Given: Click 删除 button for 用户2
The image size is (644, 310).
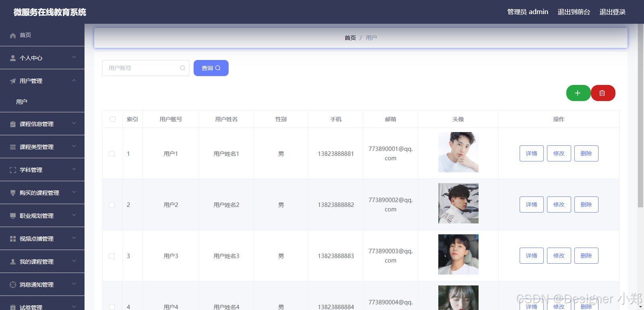Looking at the screenshot, I should (x=586, y=205).
